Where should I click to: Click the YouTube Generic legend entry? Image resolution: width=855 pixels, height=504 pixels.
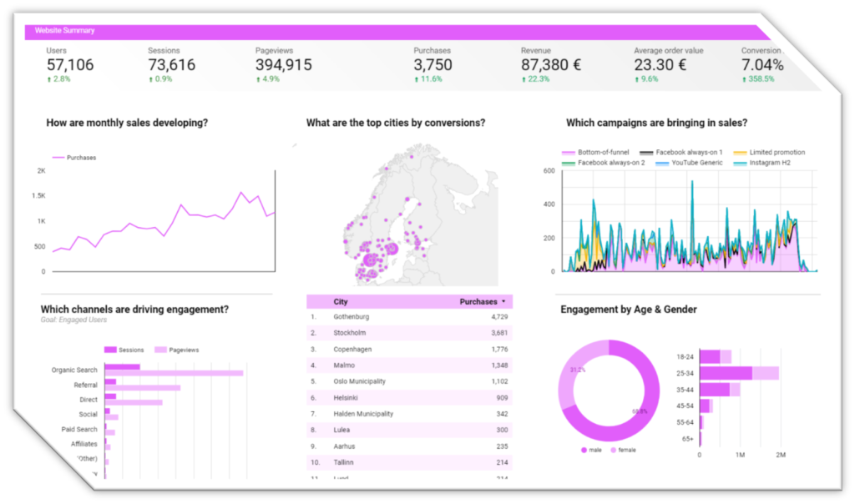[689, 163]
